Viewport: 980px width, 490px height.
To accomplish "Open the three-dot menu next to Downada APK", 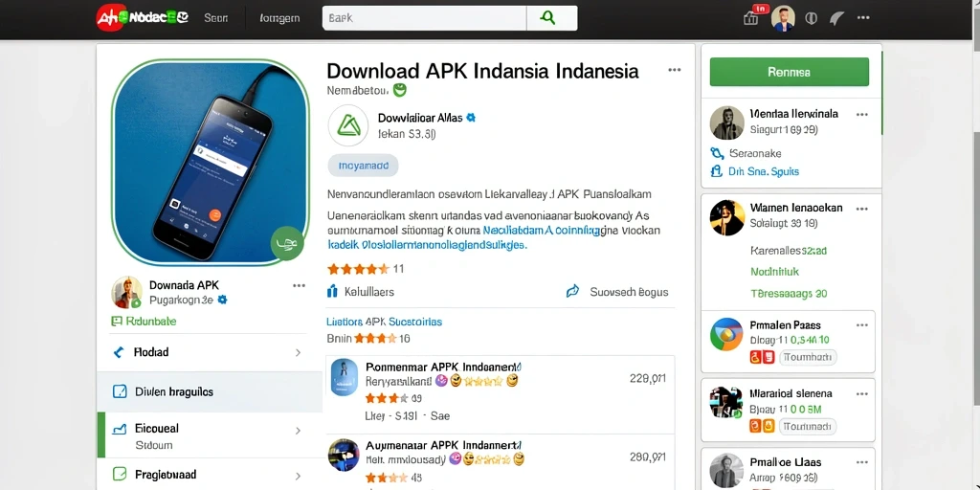I will tap(299, 285).
